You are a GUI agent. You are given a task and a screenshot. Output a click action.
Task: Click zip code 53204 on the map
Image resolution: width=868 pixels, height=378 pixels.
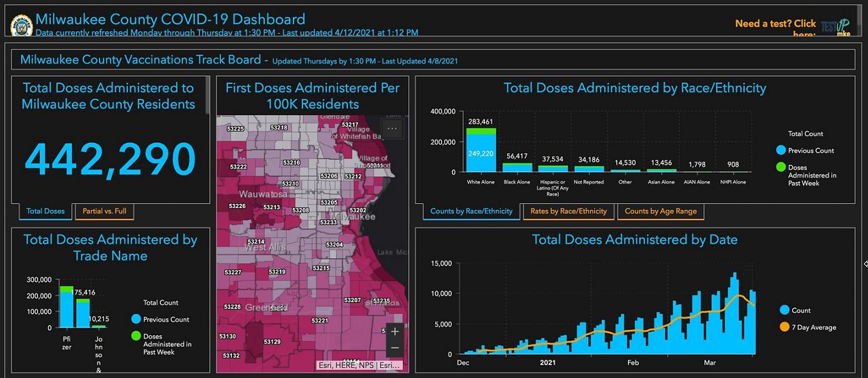coord(334,245)
